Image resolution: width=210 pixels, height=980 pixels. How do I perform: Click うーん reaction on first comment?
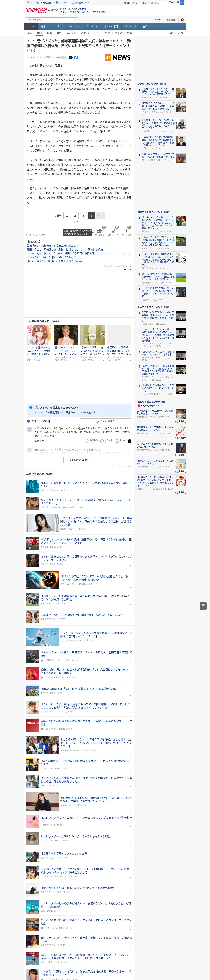click(120, 441)
